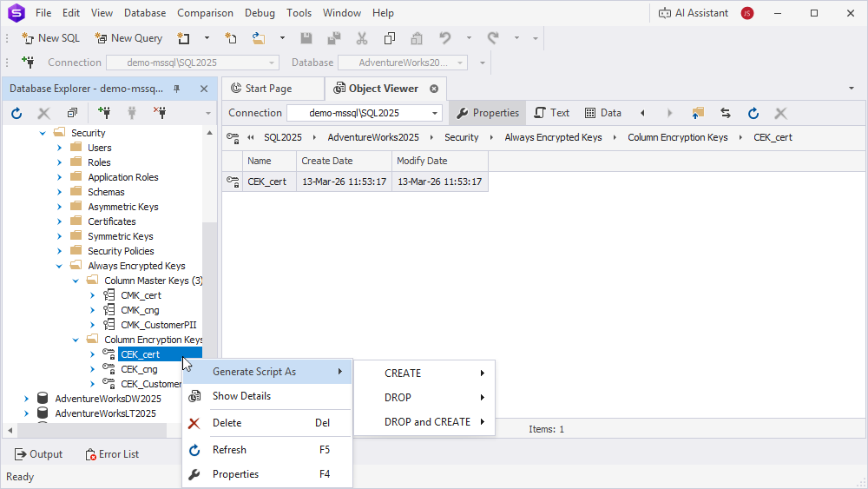
Task: Select Refresh in the context menu
Action: 267,450
